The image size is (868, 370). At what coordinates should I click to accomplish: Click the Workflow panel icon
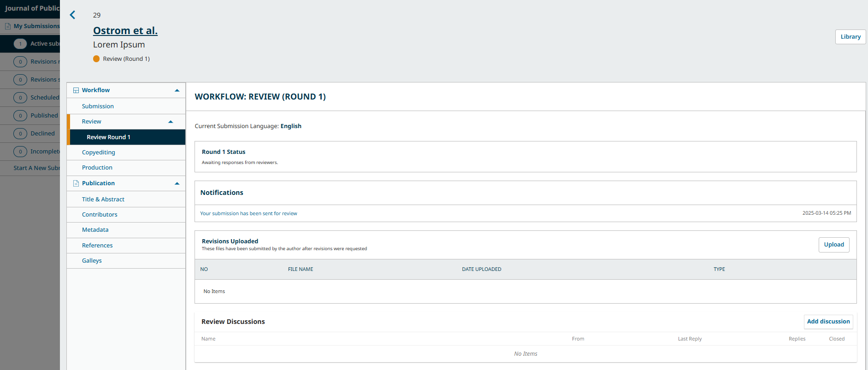[76, 90]
